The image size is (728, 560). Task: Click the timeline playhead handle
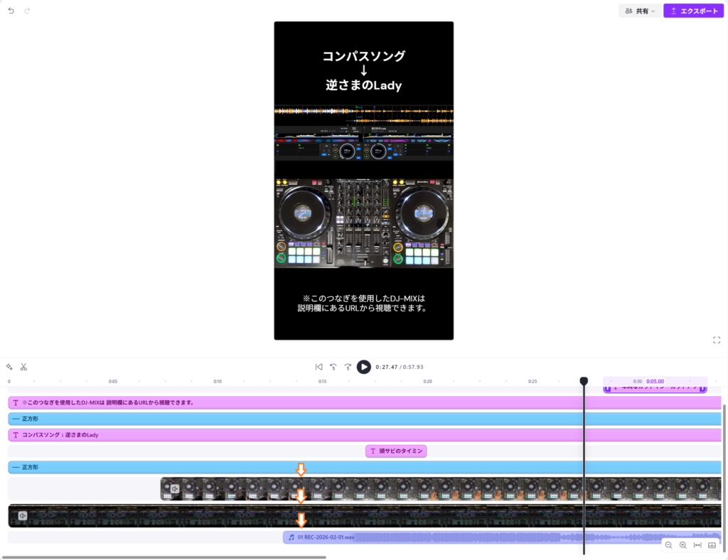click(x=584, y=382)
